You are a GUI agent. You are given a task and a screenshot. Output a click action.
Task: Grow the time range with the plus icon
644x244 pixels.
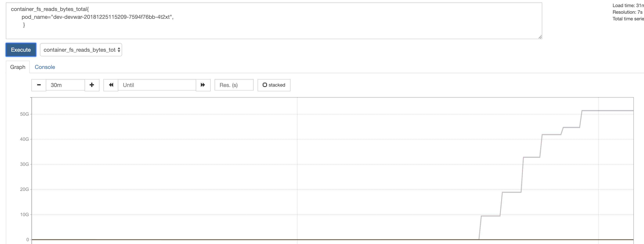92,85
